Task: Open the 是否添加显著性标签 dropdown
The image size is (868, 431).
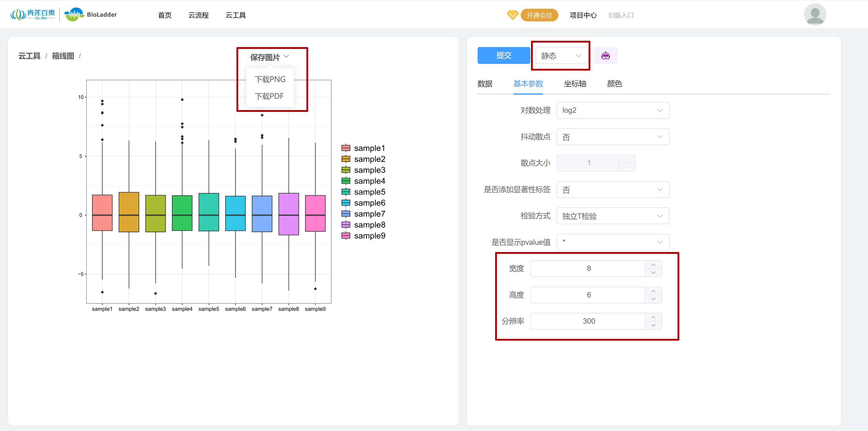Action: [x=613, y=190]
